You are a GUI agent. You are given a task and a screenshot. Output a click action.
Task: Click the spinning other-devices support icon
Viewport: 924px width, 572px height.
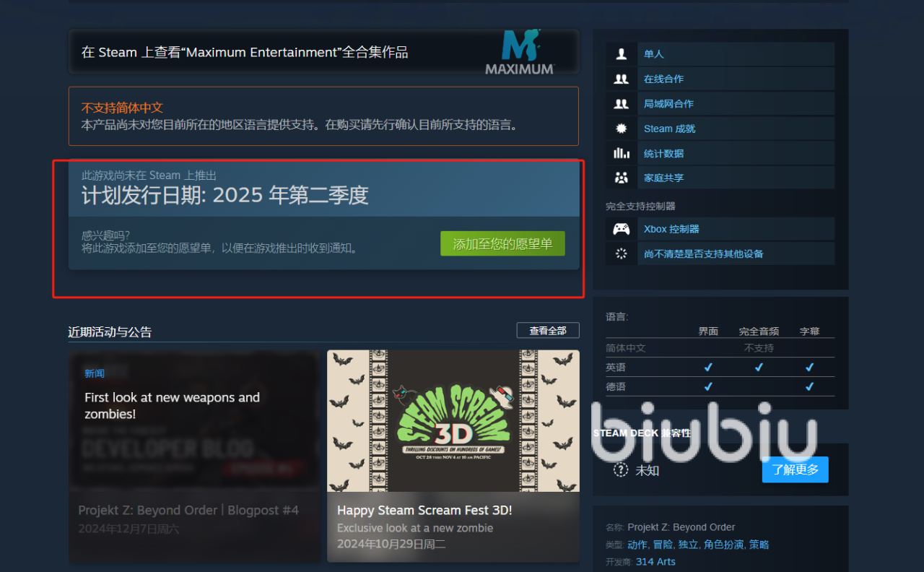621,253
